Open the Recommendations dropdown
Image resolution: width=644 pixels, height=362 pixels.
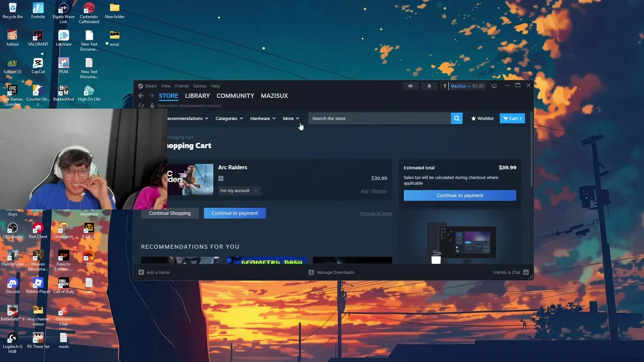point(187,119)
